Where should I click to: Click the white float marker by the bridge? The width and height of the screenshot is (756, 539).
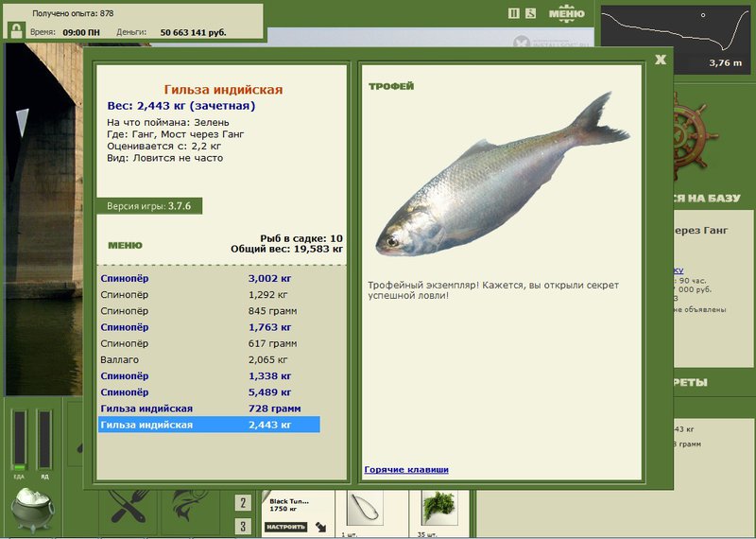pyautogui.click(x=22, y=123)
